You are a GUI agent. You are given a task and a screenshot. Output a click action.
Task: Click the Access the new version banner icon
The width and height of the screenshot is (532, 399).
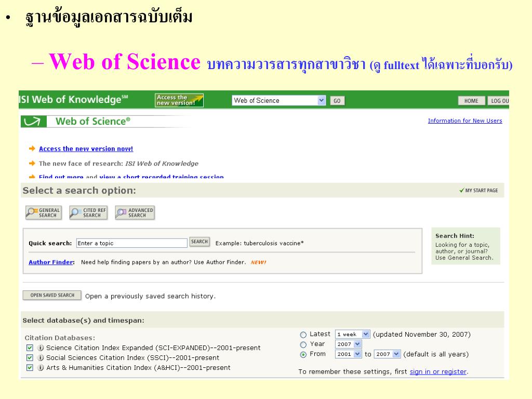click(179, 100)
